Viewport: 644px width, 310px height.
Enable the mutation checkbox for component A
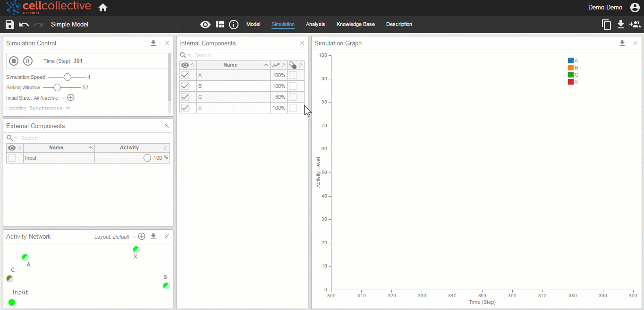pos(293,75)
